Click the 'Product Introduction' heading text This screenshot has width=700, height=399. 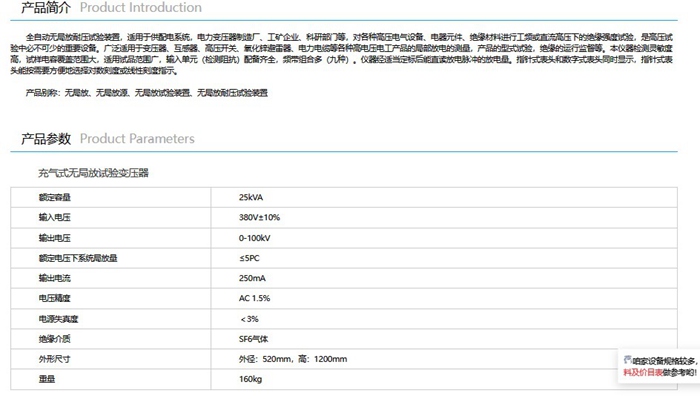point(141,8)
